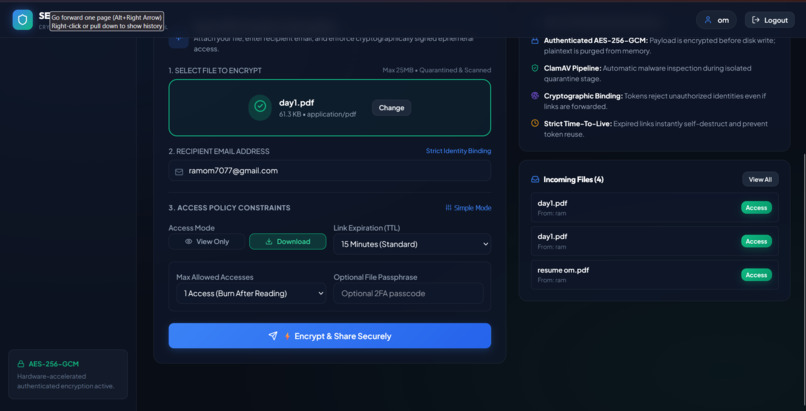Click the om username label
The width and height of the screenshot is (806, 411).
click(x=723, y=20)
